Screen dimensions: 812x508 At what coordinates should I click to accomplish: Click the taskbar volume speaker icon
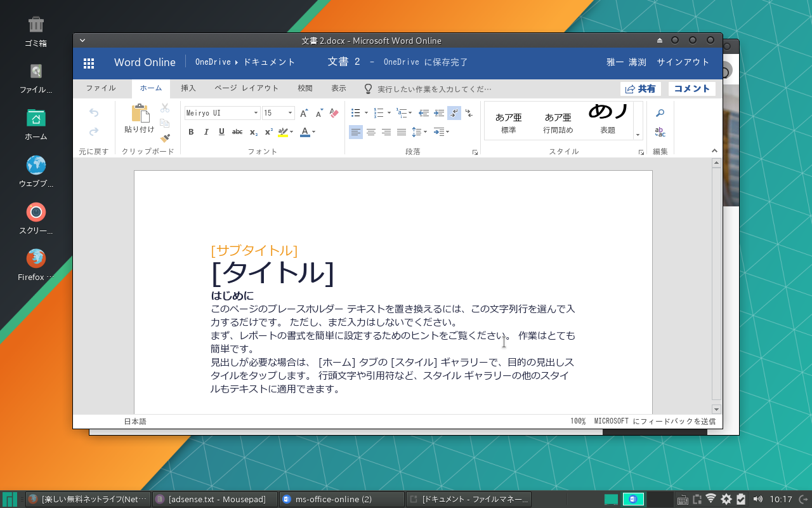tap(757, 499)
